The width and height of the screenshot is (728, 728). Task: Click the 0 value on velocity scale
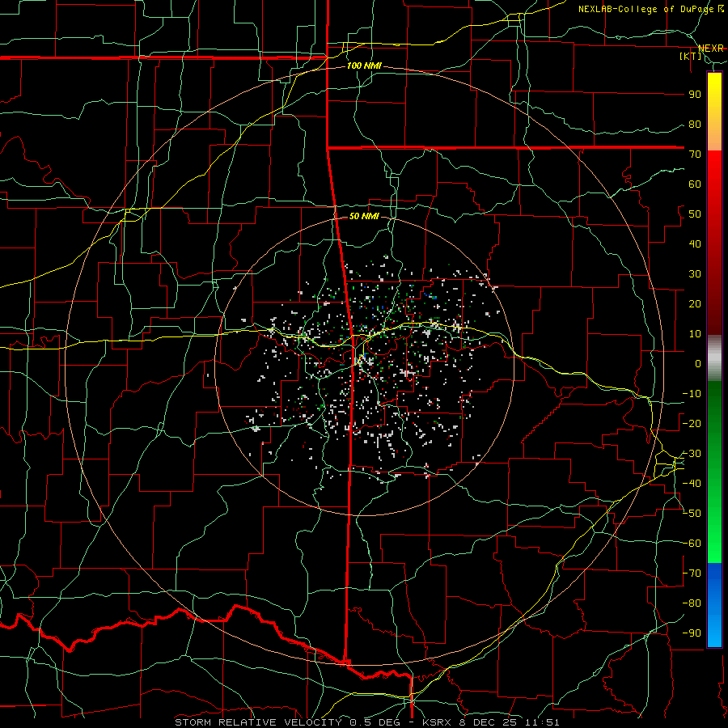click(698, 363)
